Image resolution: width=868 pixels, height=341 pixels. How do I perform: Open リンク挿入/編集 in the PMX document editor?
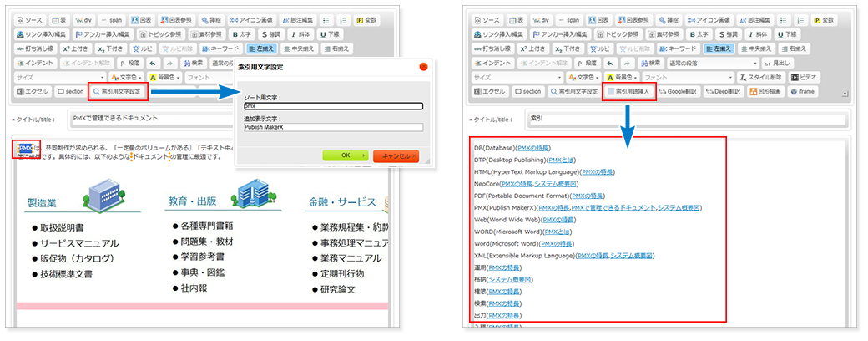[43, 34]
